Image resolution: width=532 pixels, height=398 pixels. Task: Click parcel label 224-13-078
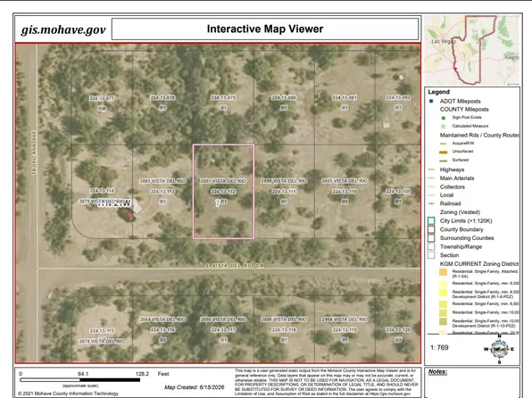(162, 98)
